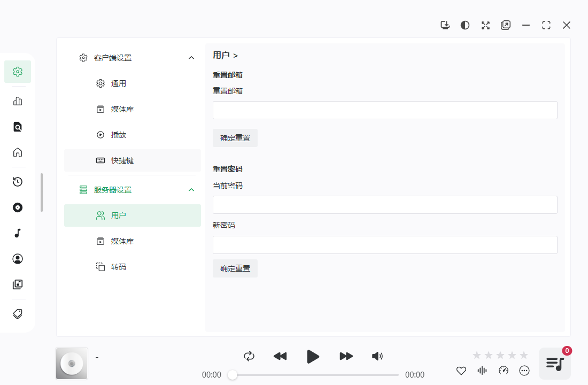Toggle light/dark theme in the titlebar
Viewport: 588px width, 385px height.
coord(465,25)
